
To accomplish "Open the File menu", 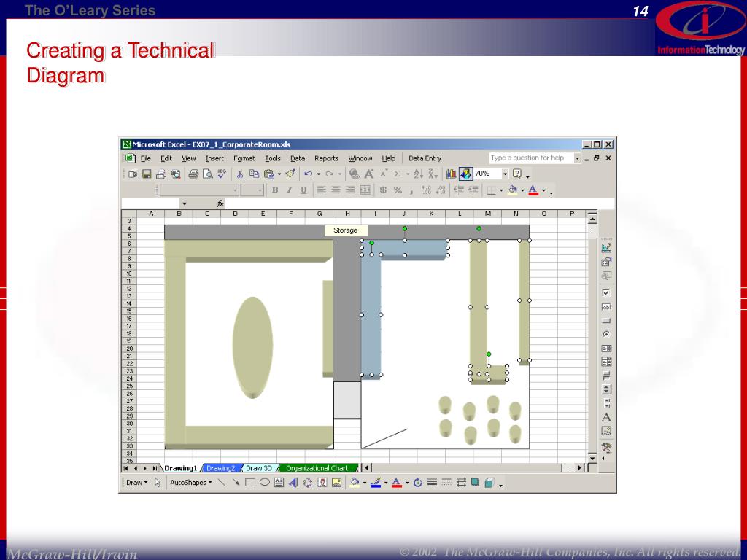I will (145, 158).
